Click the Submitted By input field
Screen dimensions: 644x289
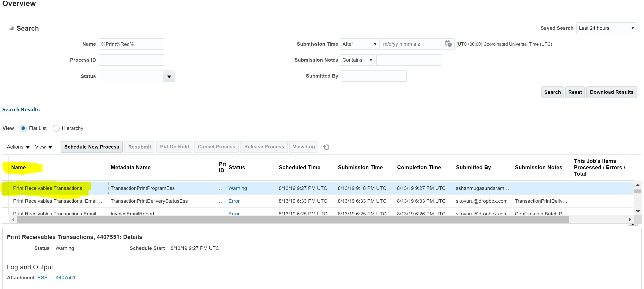pyautogui.click(x=374, y=76)
